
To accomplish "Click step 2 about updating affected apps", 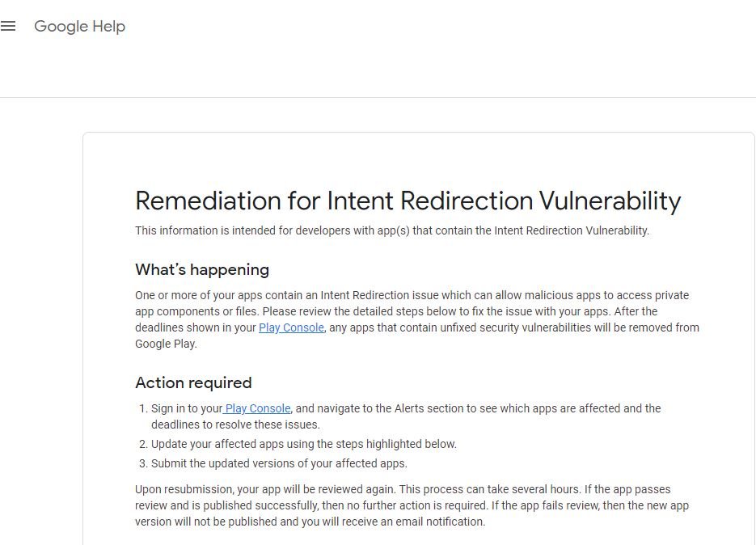I will click(304, 444).
